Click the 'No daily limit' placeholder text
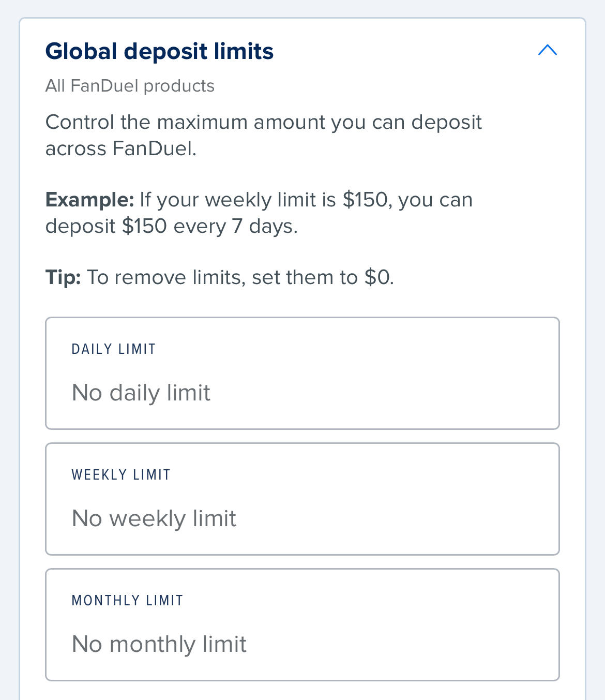The height and width of the screenshot is (700, 605). (x=141, y=393)
